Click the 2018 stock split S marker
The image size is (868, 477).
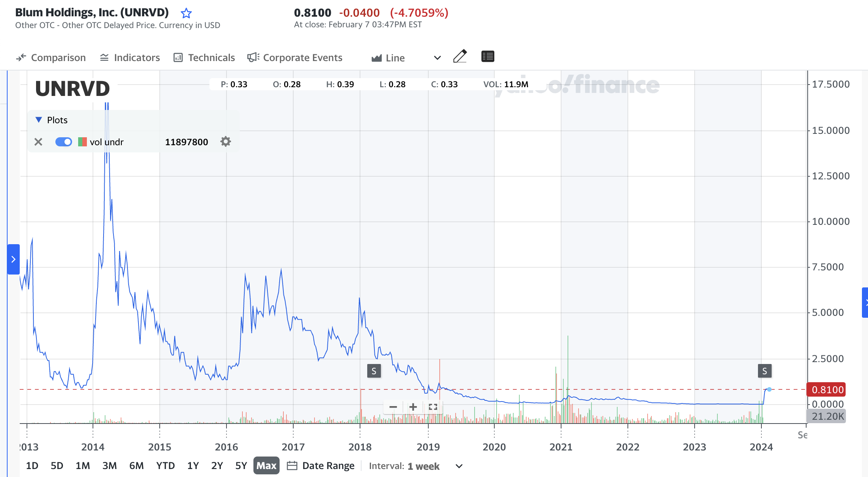click(374, 371)
